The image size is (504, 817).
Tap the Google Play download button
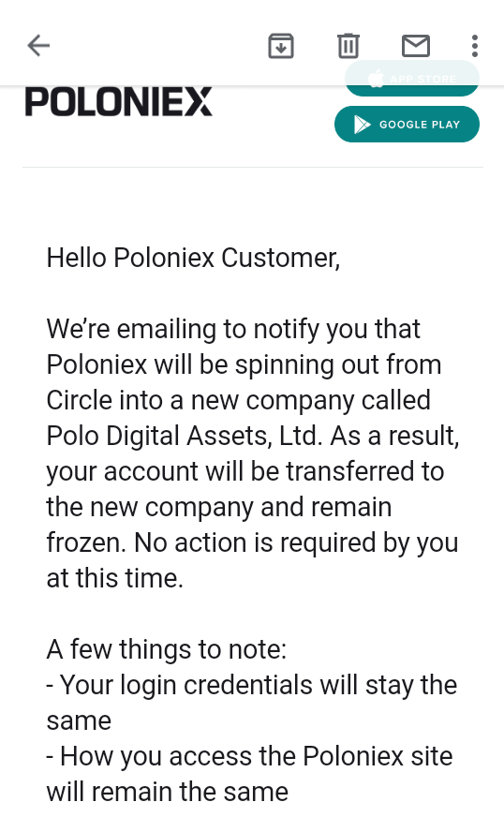(407, 125)
